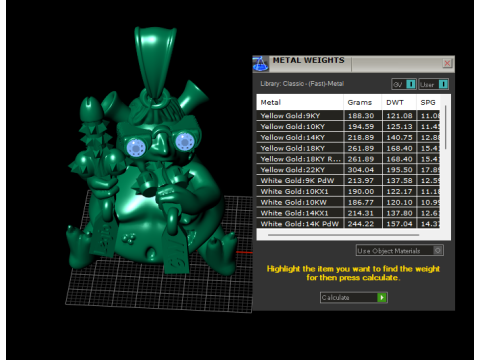
Task: Click the 304.04 grams value
Action: click(361, 170)
